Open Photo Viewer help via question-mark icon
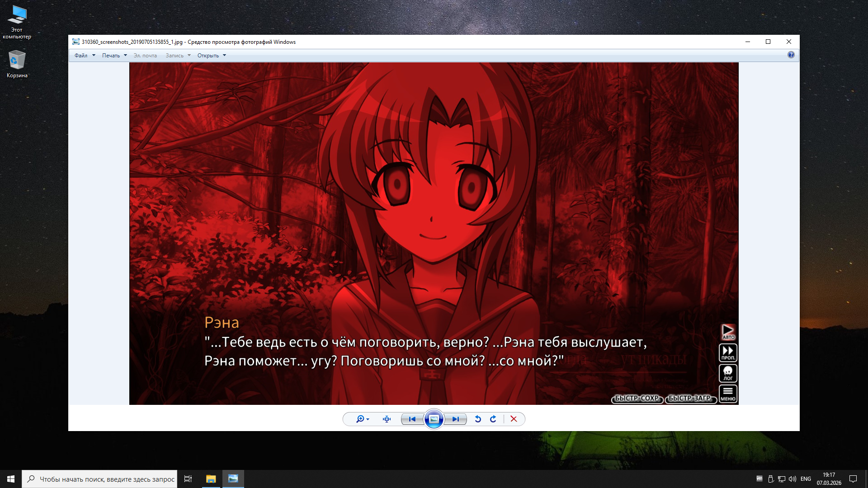 point(791,55)
